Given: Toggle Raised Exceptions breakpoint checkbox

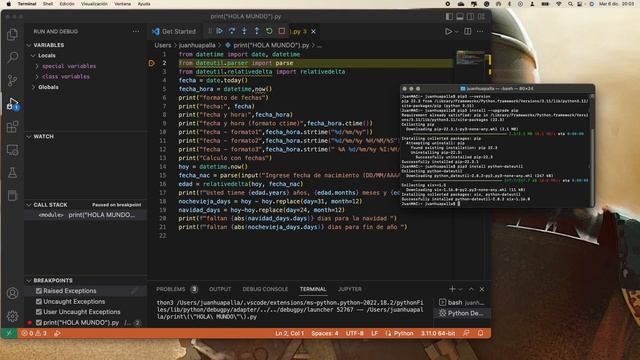Looking at the screenshot, I should click(x=39, y=291).
